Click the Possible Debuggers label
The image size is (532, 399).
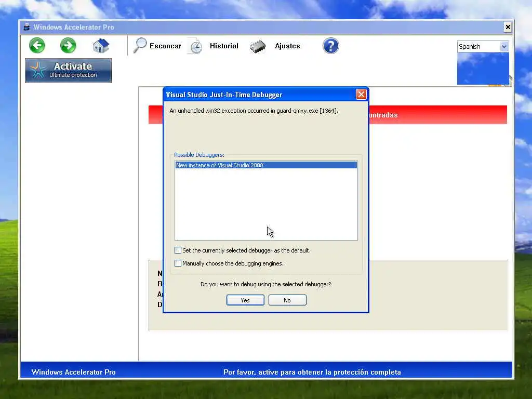(x=199, y=155)
